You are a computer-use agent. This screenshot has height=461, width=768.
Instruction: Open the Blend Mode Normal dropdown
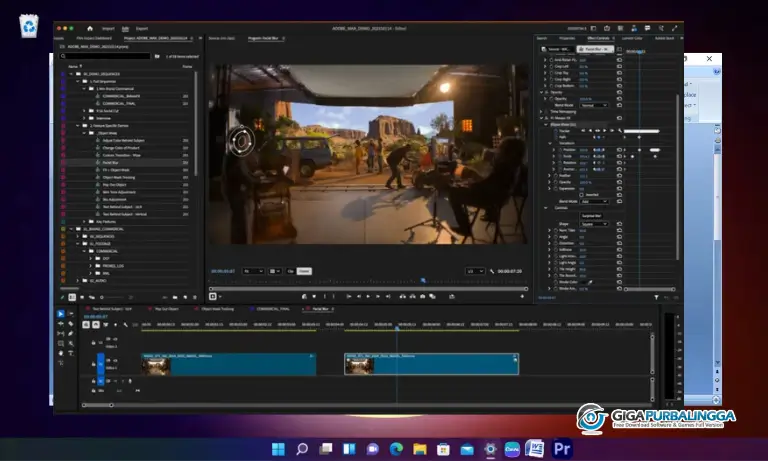click(x=594, y=105)
